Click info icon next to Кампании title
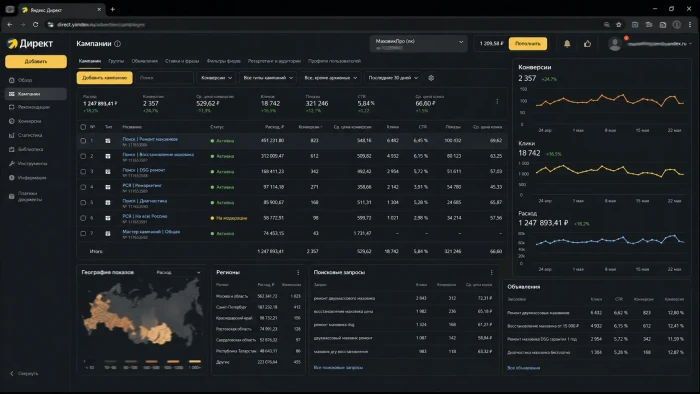The image size is (700, 394). pos(117,44)
